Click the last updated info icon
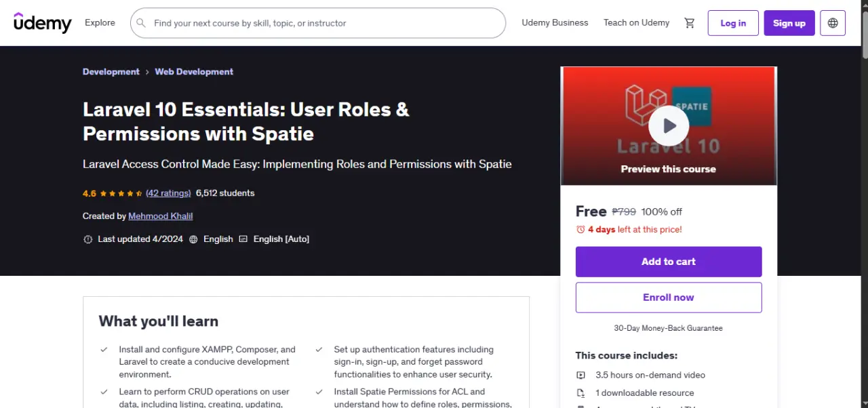Image resolution: width=868 pixels, height=408 pixels. pos(87,239)
